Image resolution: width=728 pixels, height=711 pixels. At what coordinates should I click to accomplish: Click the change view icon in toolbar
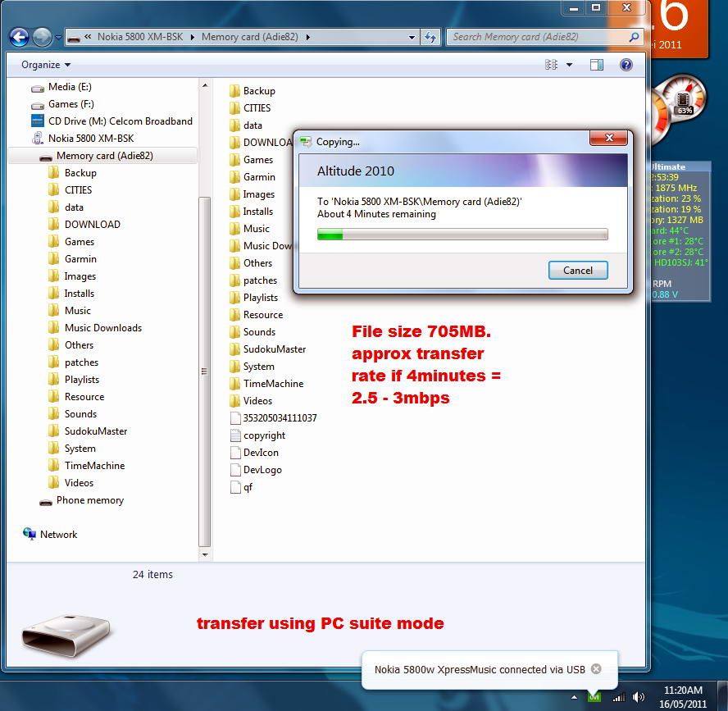(552, 65)
